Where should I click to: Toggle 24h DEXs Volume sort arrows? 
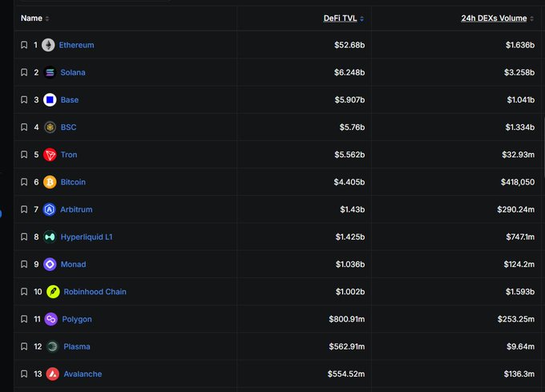click(x=532, y=18)
